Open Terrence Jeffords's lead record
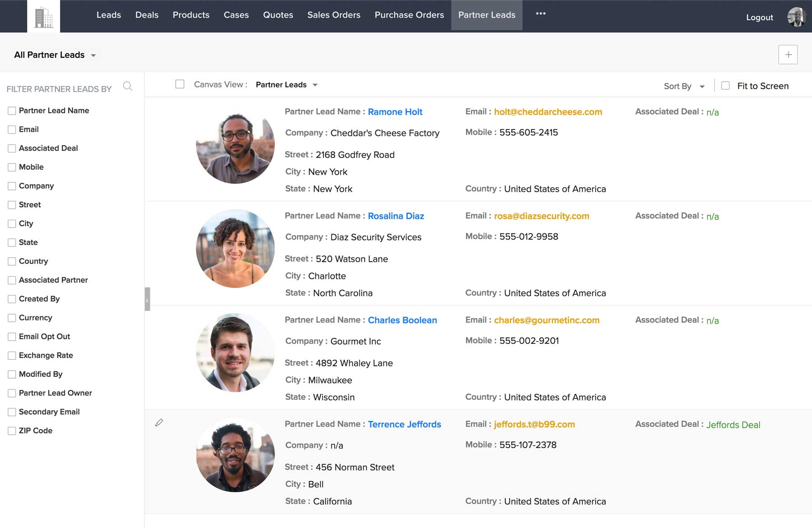 [x=404, y=424]
